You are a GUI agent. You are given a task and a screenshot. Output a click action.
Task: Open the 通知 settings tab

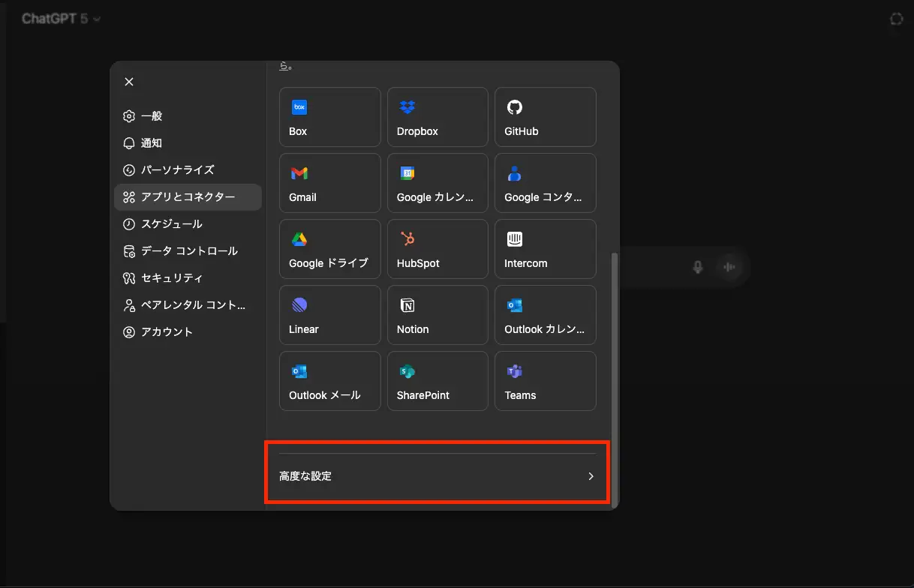(188, 143)
